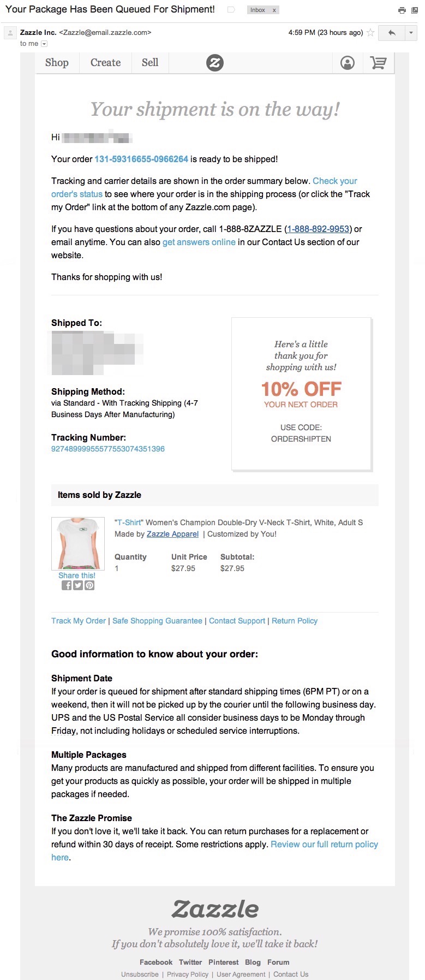
Task: Click the order number link
Action: [x=141, y=159]
